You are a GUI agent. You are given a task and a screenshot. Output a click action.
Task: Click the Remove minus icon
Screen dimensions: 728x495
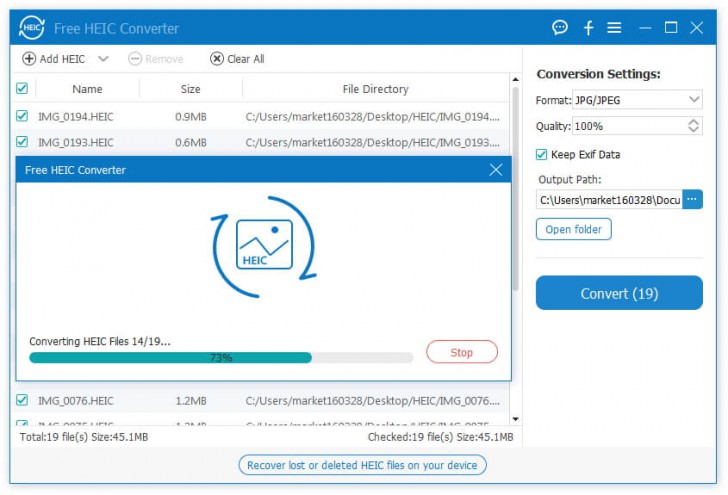pos(135,59)
